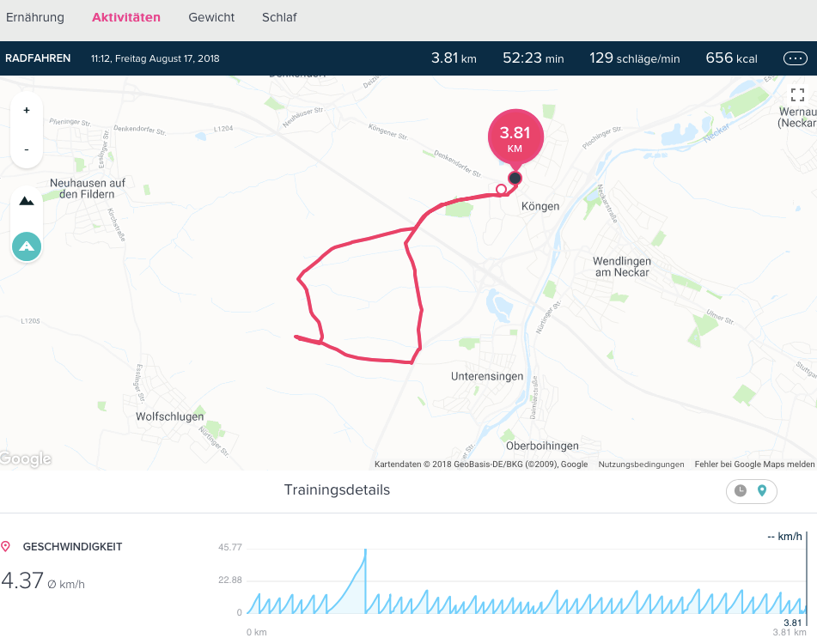
Task: Click the chart cursor line at 3.81
Action: click(807, 578)
